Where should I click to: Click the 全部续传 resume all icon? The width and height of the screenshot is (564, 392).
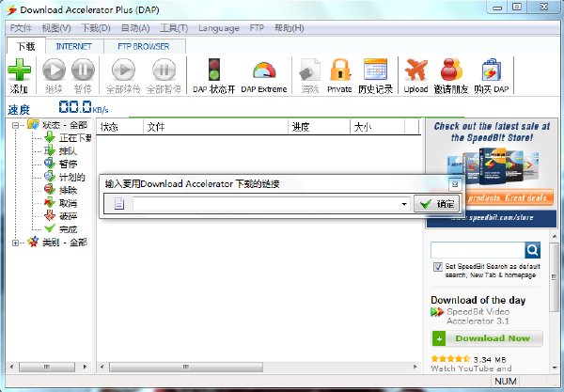pos(123,70)
